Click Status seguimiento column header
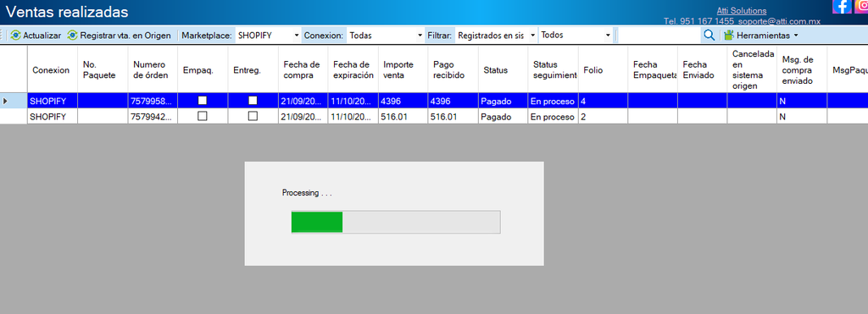This screenshot has height=314, width=868. 553,70
